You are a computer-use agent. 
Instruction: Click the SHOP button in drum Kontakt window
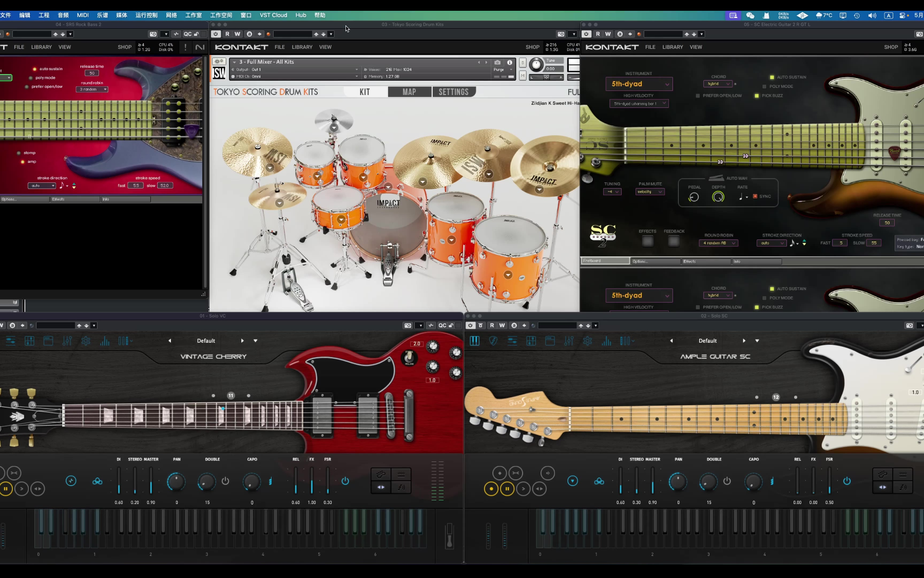[x=532, y=47]
